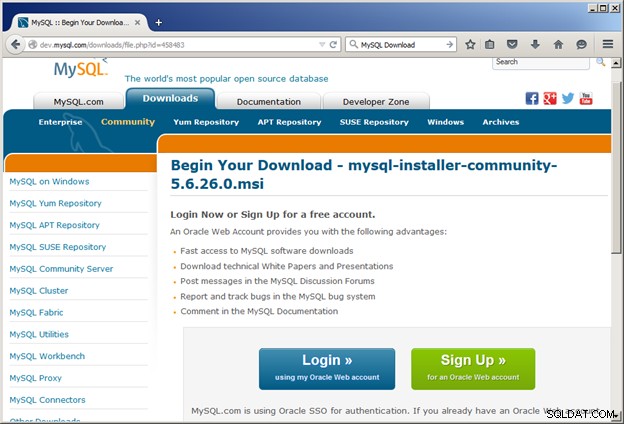This screenshot has width=624, height=424.
Task: Open MySQL Yum Repository sidebar link
Action: (x=55, y=203)
